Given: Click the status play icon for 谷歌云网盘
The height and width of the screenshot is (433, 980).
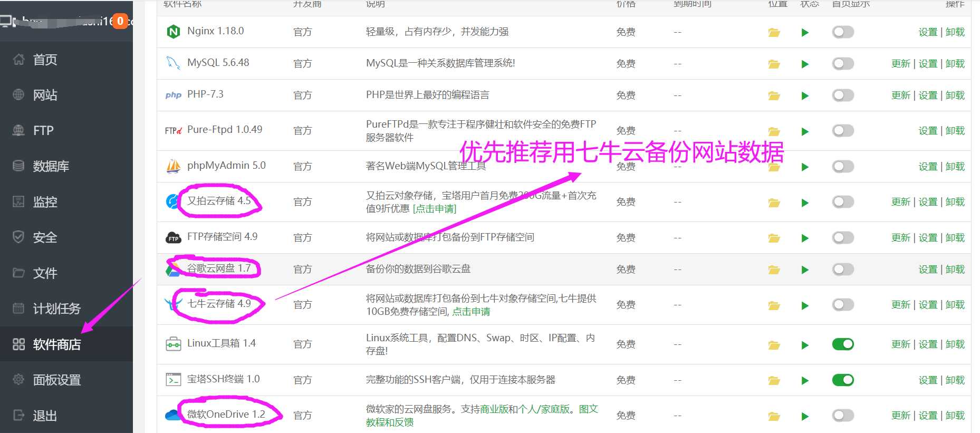Looking at the screenshot, I should click(x=805, y=270).
